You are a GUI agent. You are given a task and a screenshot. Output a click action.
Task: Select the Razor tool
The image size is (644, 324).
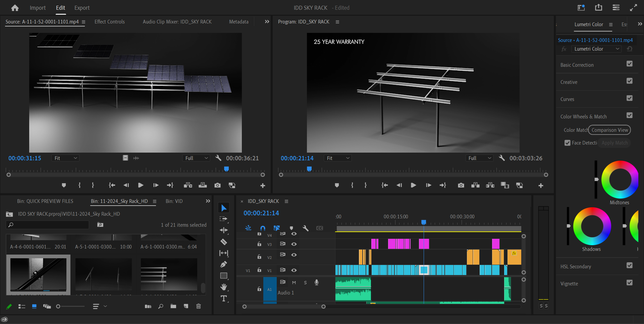tap(224, 242)
